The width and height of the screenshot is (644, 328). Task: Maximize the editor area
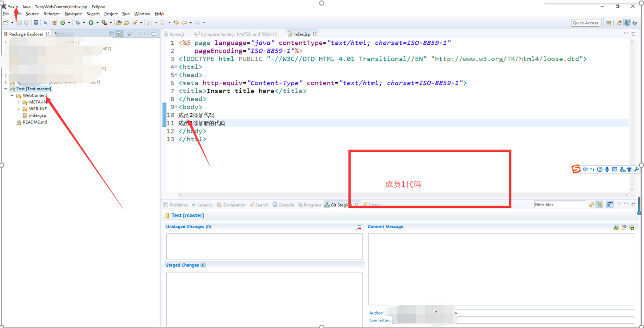coord(633,33)
